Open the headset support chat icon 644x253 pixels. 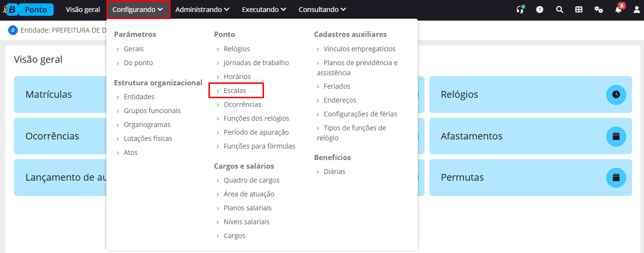click(x=520, y=10)
